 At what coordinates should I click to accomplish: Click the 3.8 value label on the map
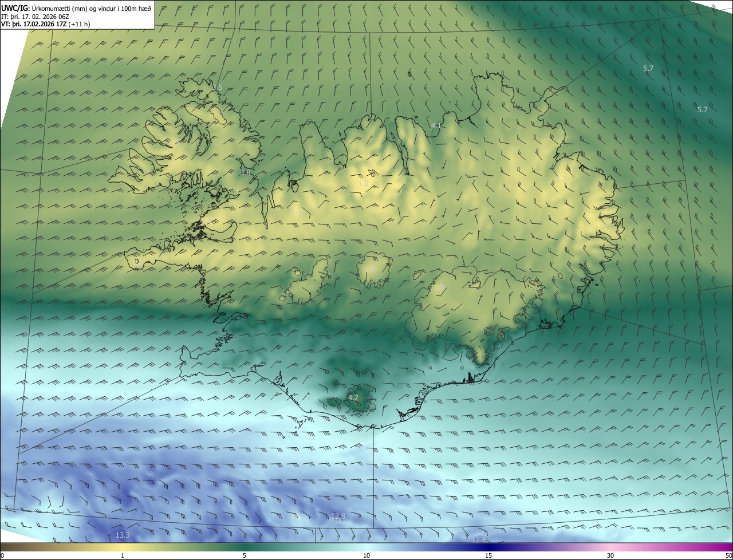click(245, 172)
